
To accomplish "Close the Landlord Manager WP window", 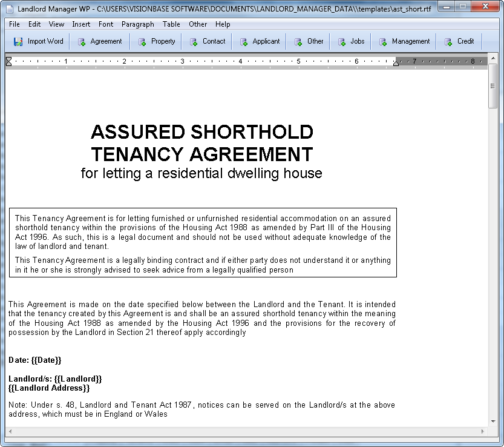I will click(485, 6).
